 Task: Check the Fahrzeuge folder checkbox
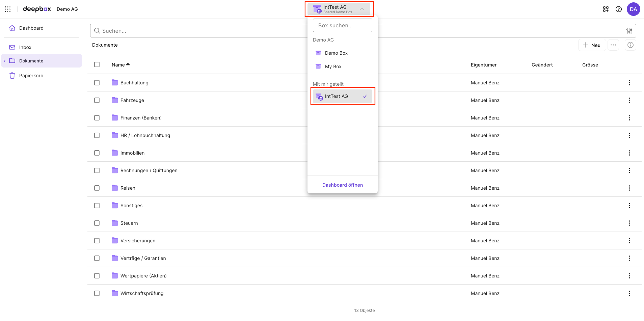(97, 100)
